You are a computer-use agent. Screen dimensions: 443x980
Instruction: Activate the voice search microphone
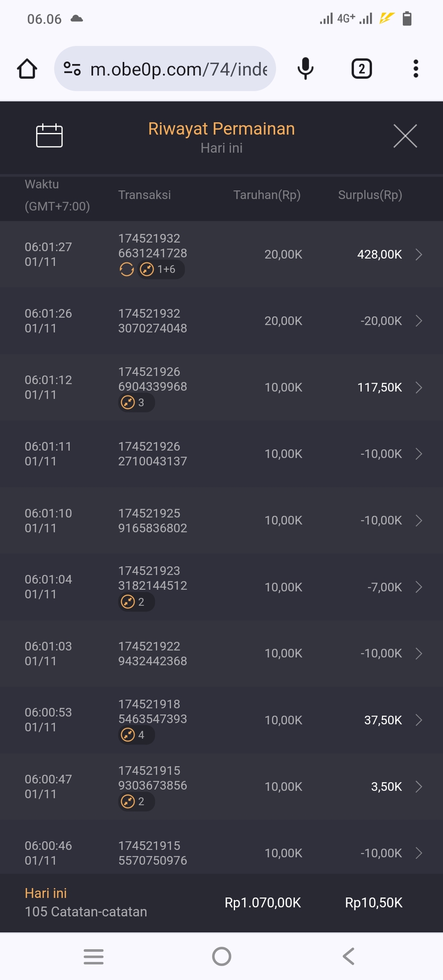click(306, 69)
